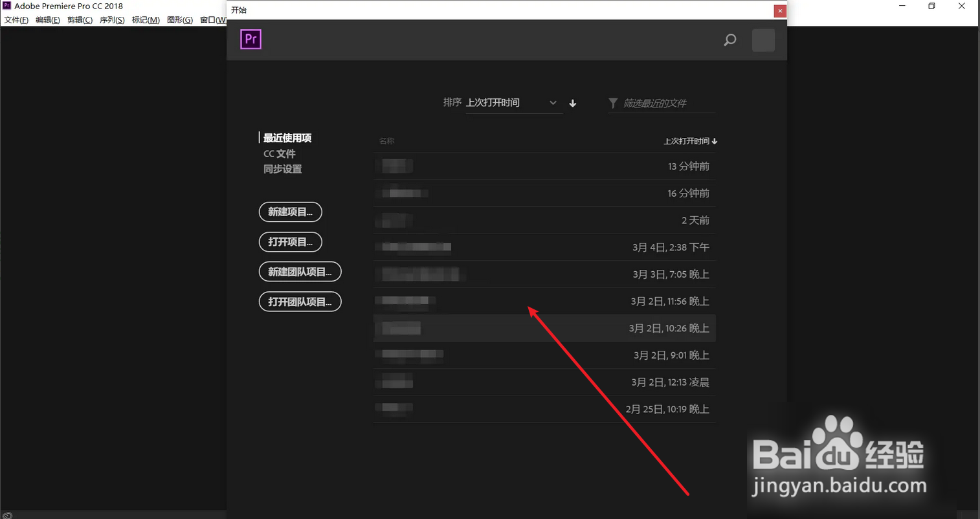Viewport: 980px width, 519px height.
Task: Switch to the CC 文件 section
Action: (280, 153)
